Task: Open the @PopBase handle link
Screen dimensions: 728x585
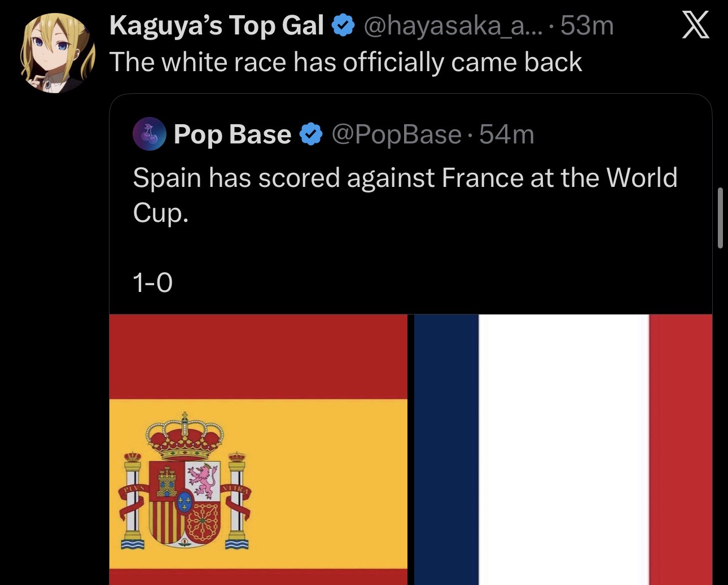Action: coord(397,134)
